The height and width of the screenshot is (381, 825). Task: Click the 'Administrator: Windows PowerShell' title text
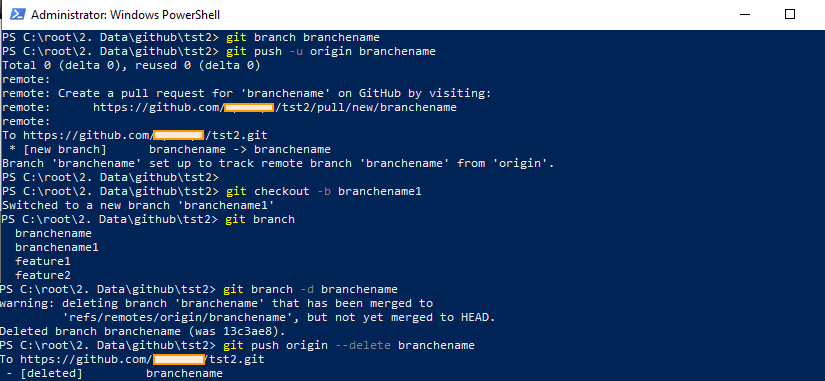coord(125,15)
